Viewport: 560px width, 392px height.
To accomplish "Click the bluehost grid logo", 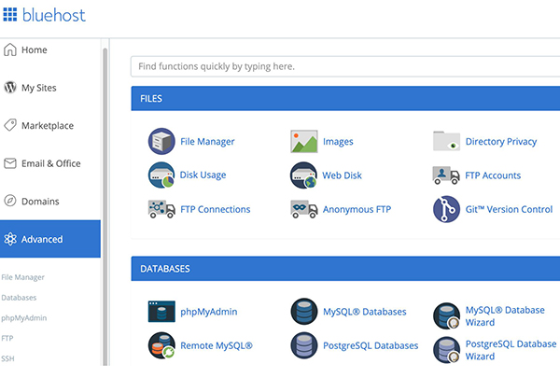I will [10, 15].
